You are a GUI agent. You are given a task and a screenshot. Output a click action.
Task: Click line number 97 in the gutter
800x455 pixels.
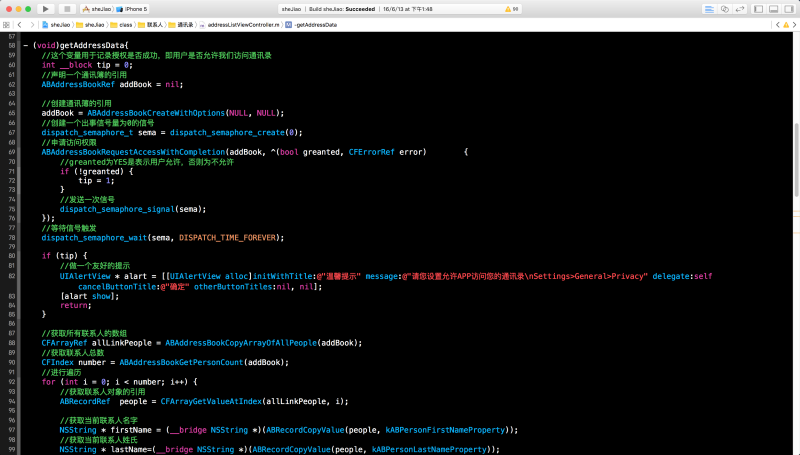tap(12, 430)
